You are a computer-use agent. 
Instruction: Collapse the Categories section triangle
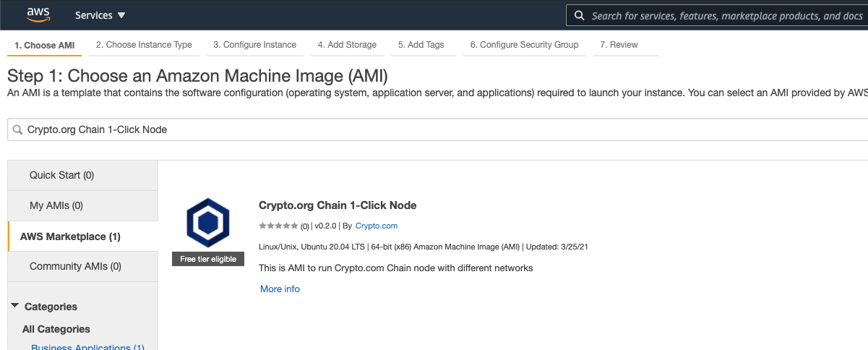tap(15, 306)
